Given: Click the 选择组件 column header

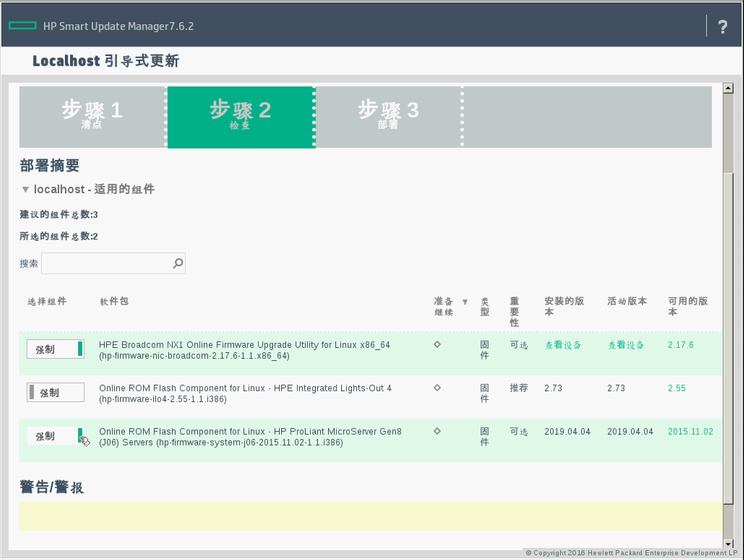Looking at the screenshot, I should tap(47, 301).
